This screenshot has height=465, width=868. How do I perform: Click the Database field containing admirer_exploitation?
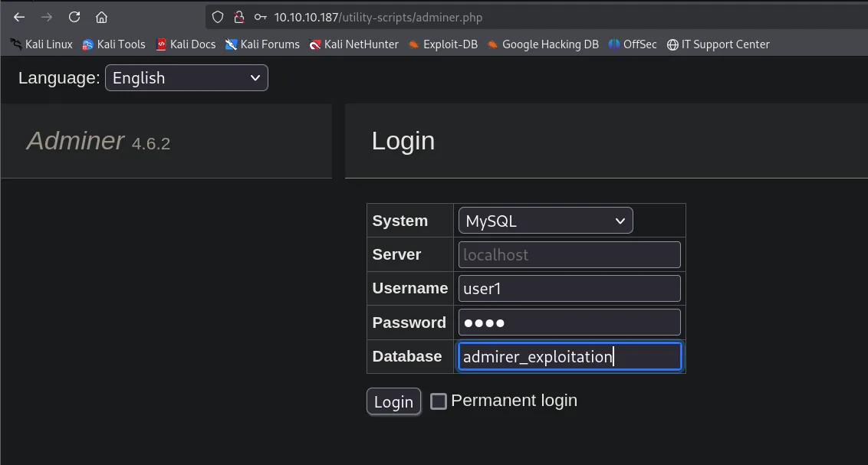(570, 357)
